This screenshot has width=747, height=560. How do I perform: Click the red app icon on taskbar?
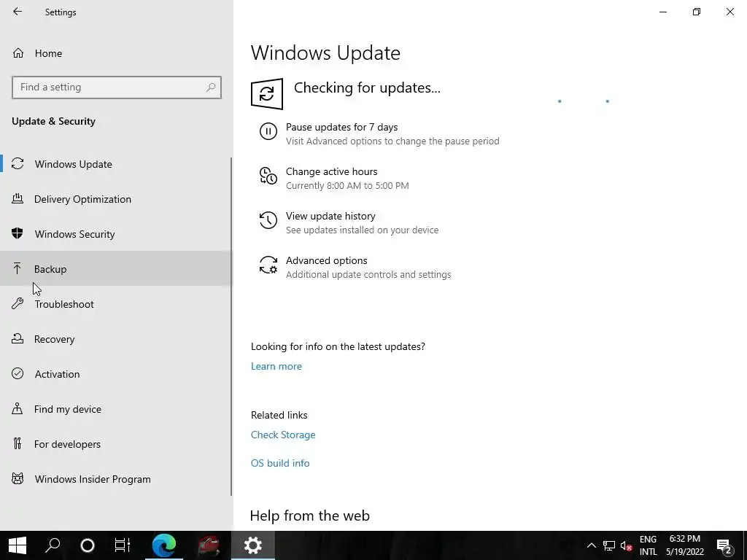tap(209, 545)
